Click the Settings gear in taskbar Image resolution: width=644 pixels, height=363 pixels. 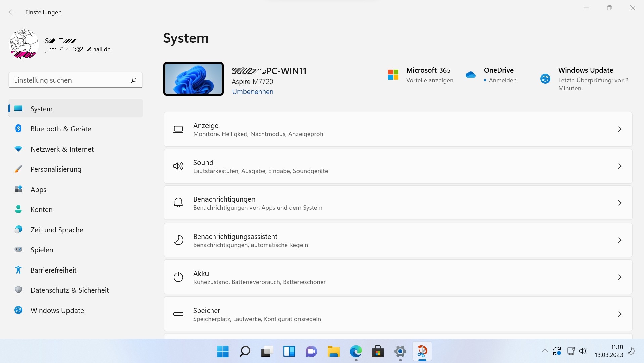[400, 352]
